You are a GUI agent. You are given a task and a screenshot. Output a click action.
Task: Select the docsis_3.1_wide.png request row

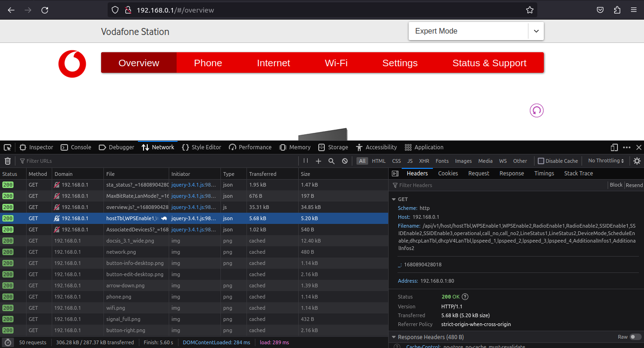tap(193, 241)
